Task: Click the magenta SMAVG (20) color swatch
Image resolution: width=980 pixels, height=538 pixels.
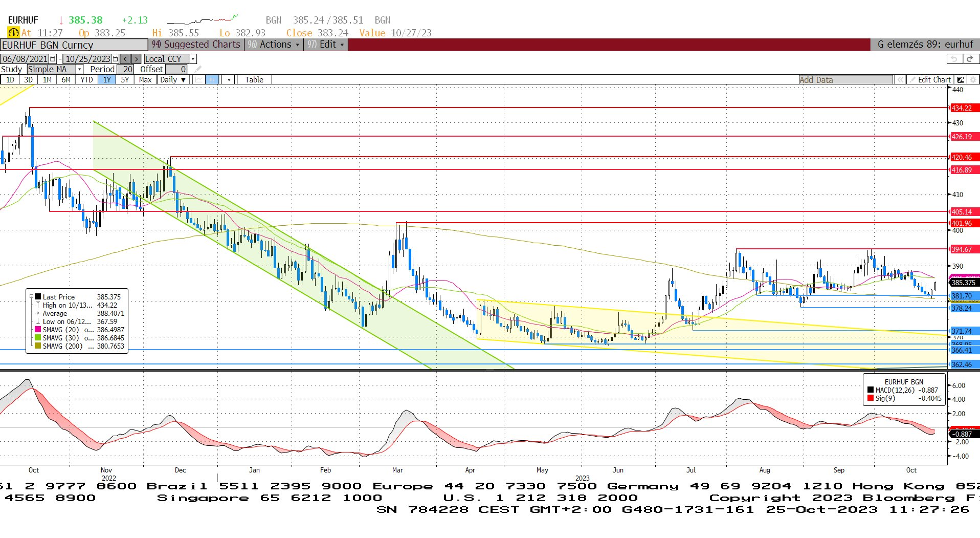Action: point(38,329)
